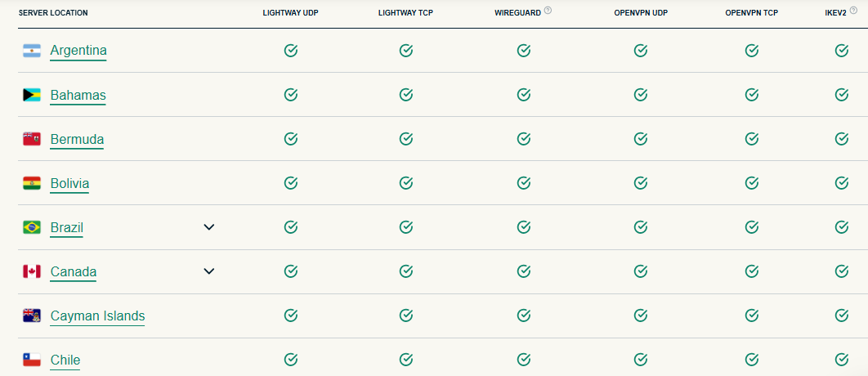Click the Chile flag icon
This screenshot has height=376, width=868.
32,360
